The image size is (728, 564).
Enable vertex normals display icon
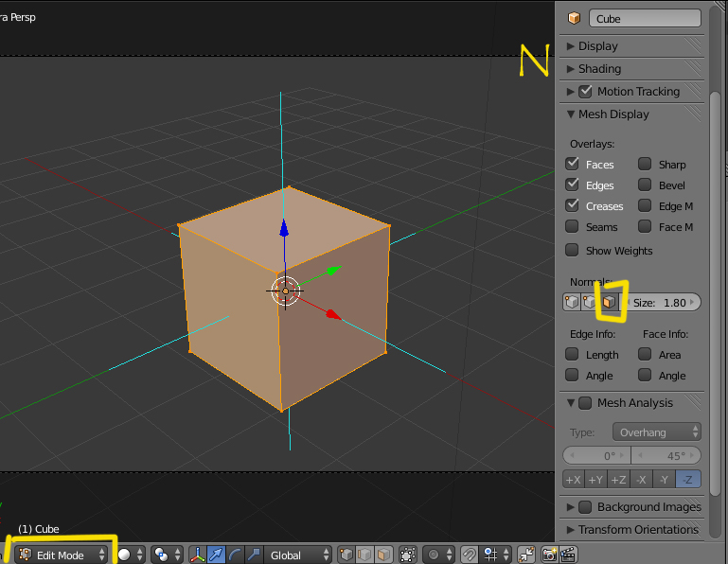click(x=571, y=302)
